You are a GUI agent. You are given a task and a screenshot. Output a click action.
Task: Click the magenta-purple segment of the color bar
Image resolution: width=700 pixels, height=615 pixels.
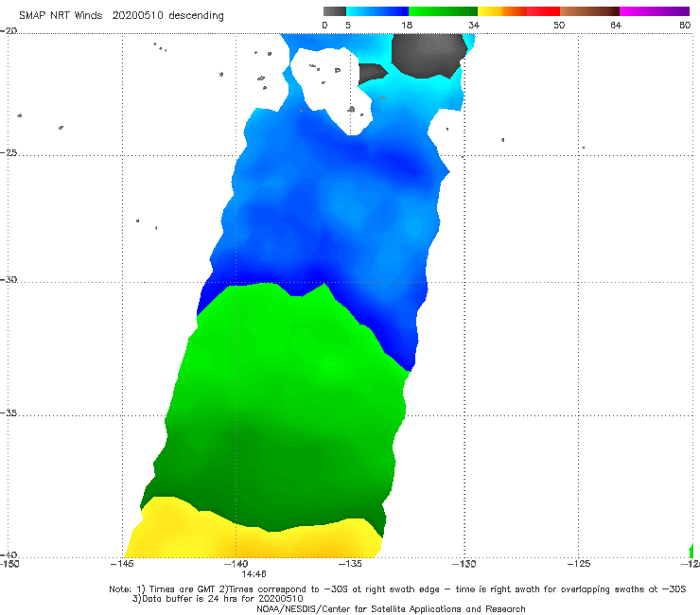tap(655, 11)
